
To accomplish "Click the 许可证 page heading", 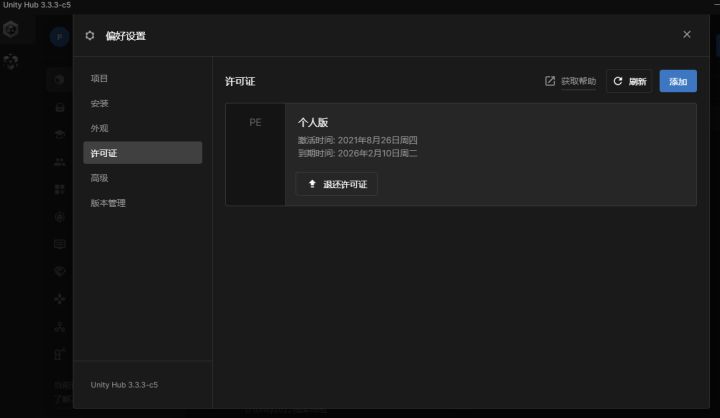I will pos(240,81).
